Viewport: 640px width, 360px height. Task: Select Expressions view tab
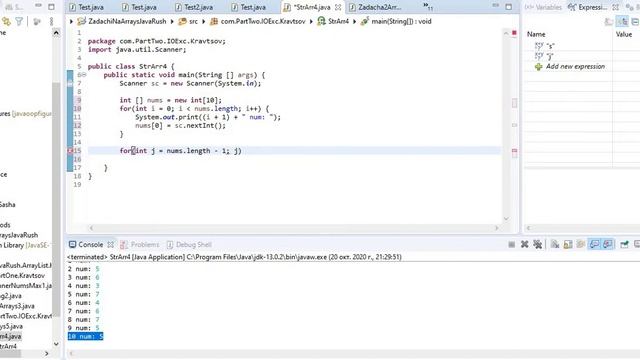tap(588, 7)
